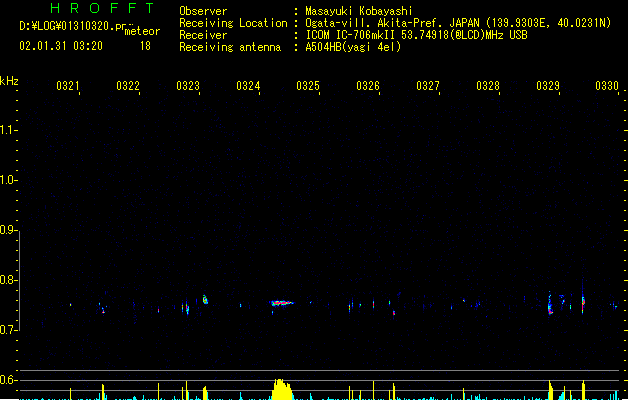Image resolution: width=629 pixels, height=400 pixels.
Task: Click the Receiver label
Action: point(203,35)
